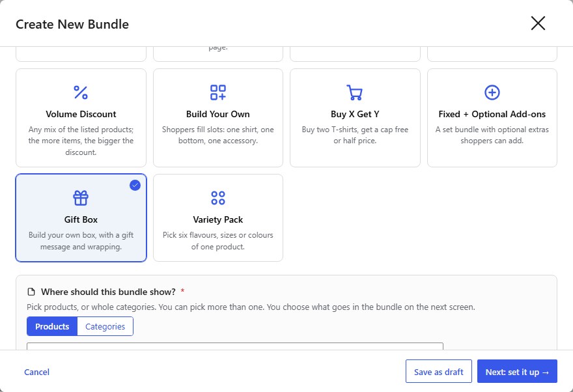The height and width of the screenshot is (392, 573).
Task: Click the Build Your Own grid-plus icon
Action: coord(217,92)
